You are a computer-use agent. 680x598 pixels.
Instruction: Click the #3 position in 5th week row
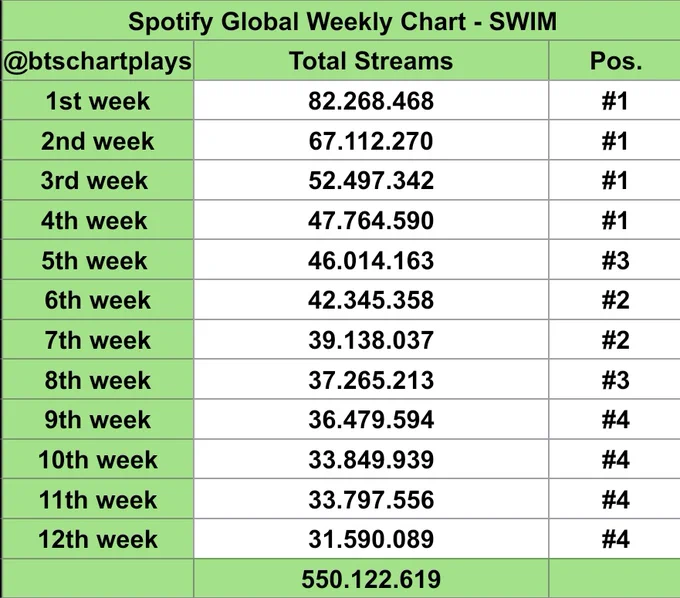(615, 260)
